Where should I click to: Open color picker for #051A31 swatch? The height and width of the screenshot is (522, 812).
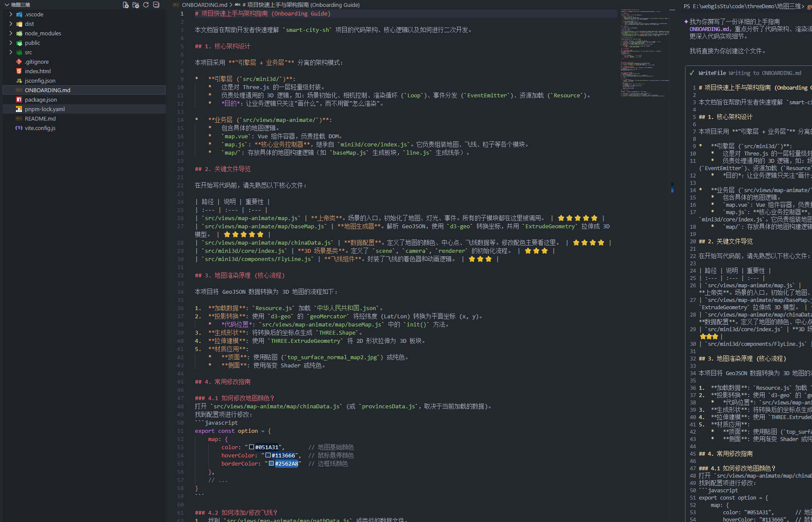(252, 447)
